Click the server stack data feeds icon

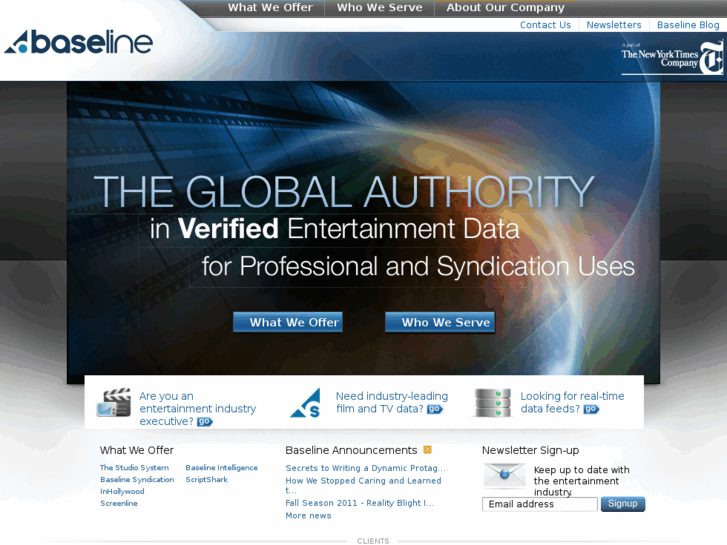coord(493,403)
